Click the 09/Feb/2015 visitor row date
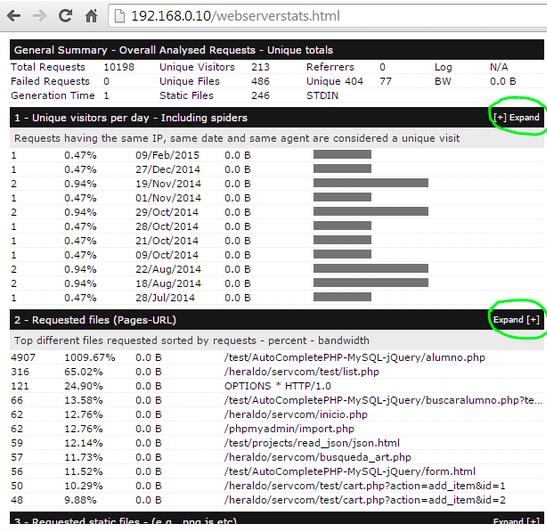The height and width of the screenshot is (529, 547). coord(167,155)
